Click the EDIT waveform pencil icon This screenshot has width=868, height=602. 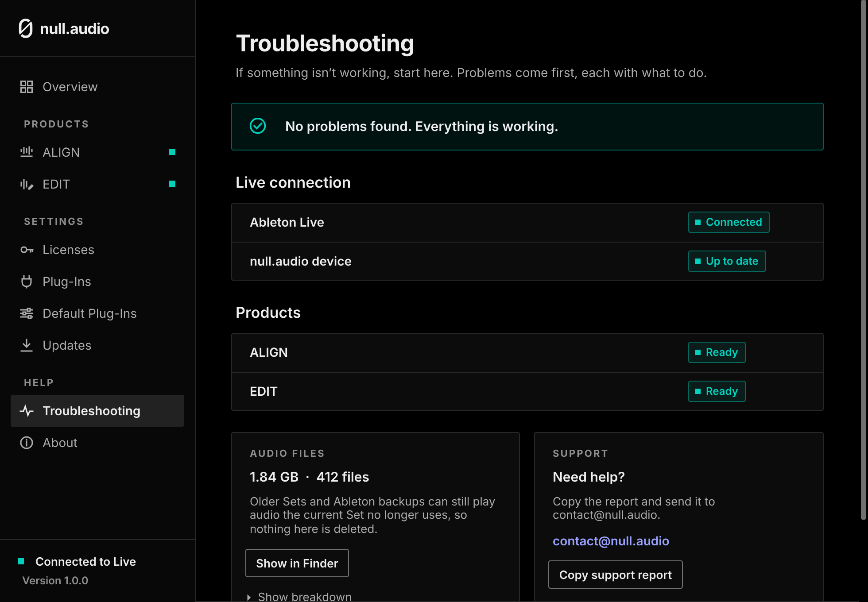pyautogui.click(x=27, y=184)
